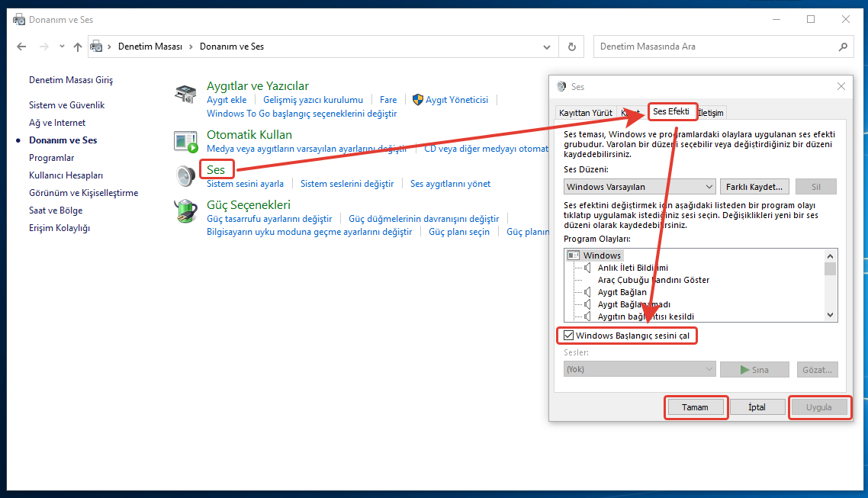The height and width of the screenshot is (498, 868).
Task: Open the Sistem seslerini değiştir link
Action: click(x=347, y=184)
